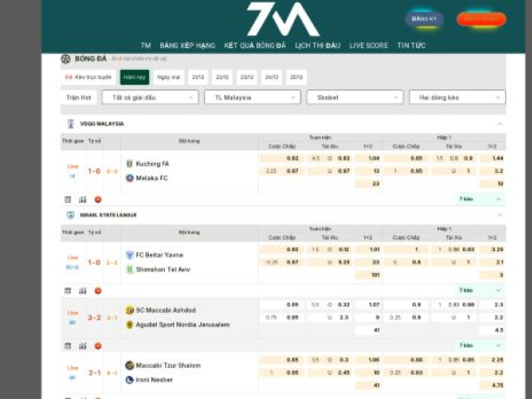
Task: Click the blue Đăng ký button
Action: tap(425, 19)
